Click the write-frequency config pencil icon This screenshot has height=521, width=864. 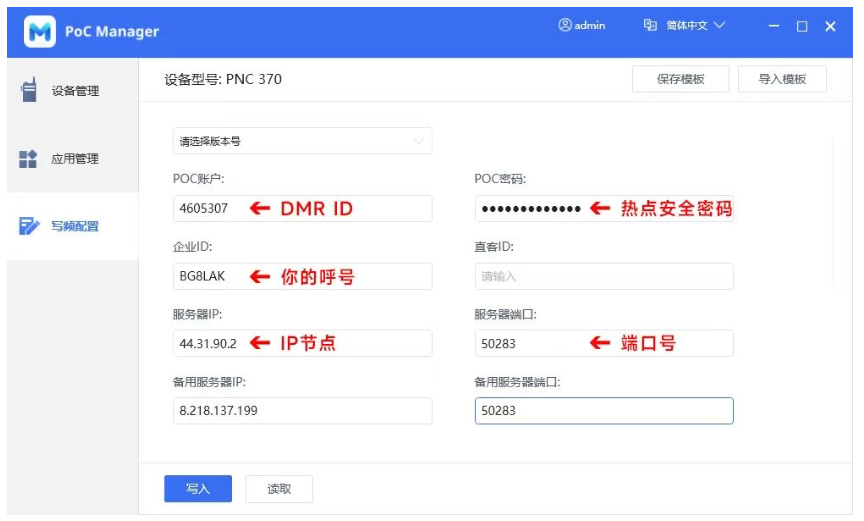[x=28, y=226]
